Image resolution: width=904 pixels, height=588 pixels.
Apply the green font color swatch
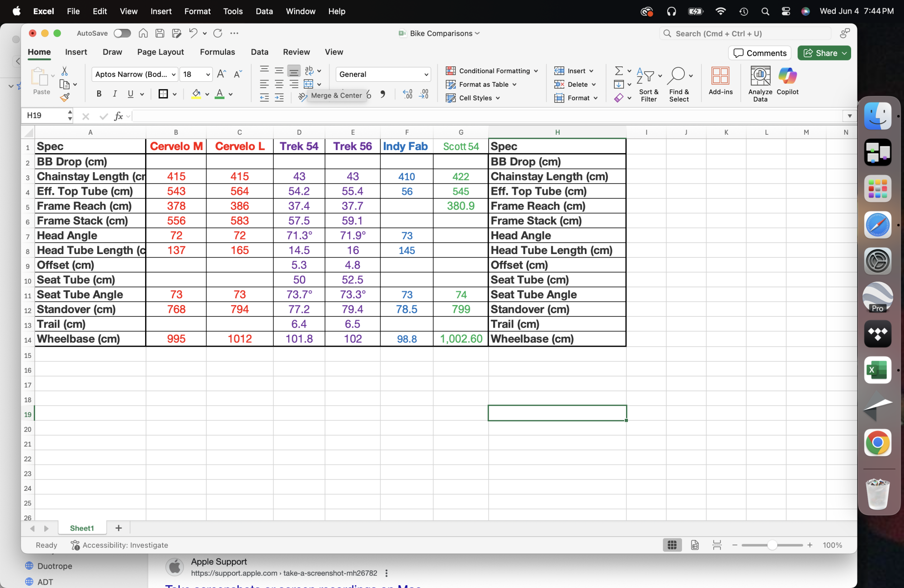click(x=220, y=94)
